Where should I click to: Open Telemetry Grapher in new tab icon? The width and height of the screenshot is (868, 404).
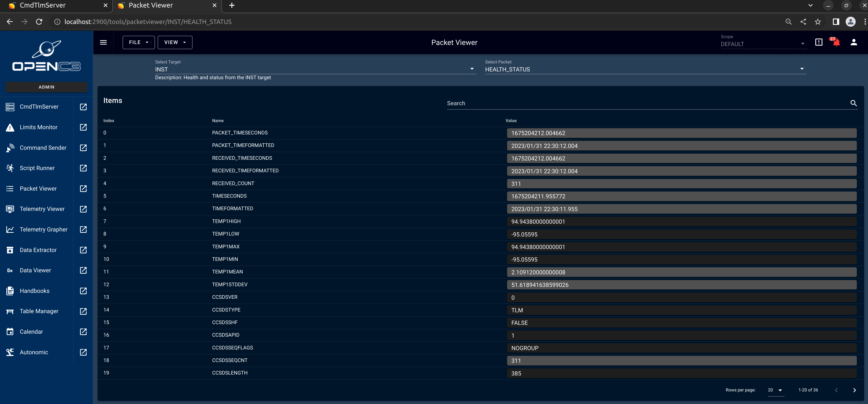tap(83, 229)
